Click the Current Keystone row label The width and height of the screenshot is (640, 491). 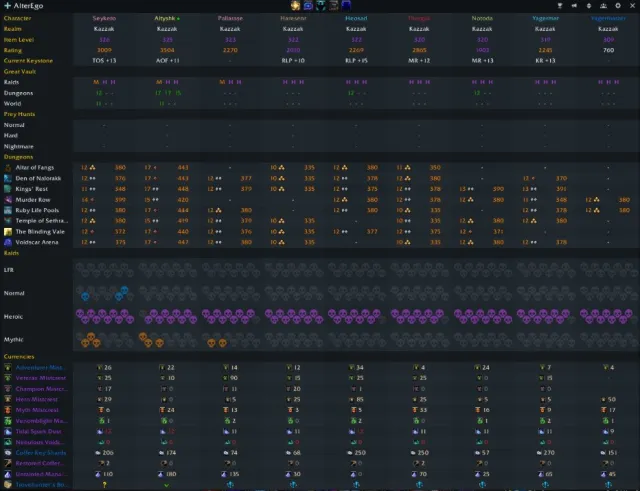coord(28,61)
